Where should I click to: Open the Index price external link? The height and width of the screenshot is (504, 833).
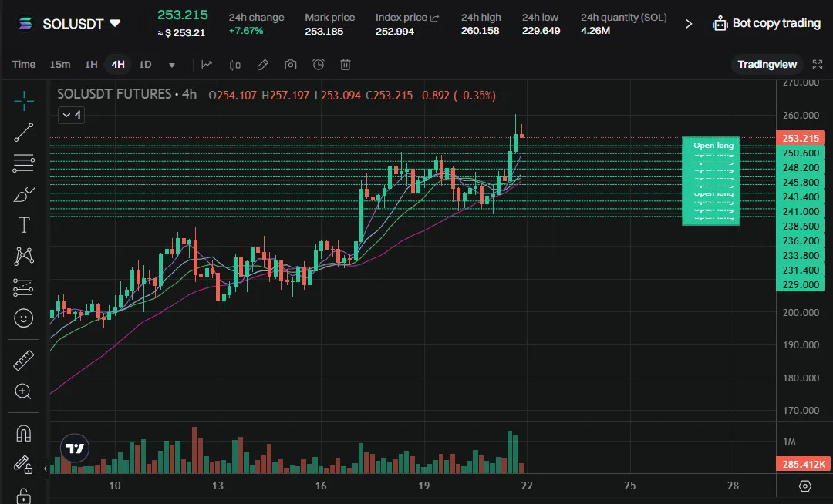click(x=434, y=16)
